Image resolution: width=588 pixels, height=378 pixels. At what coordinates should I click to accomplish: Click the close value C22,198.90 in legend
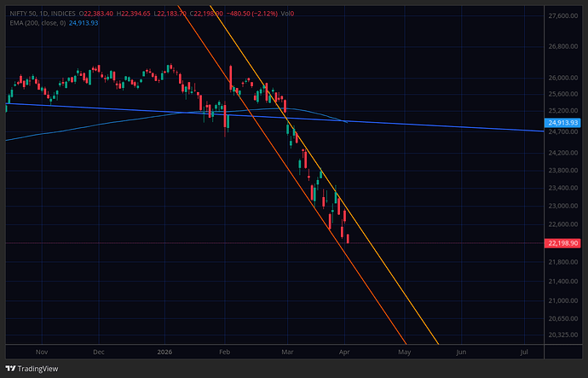pos(206,14)
